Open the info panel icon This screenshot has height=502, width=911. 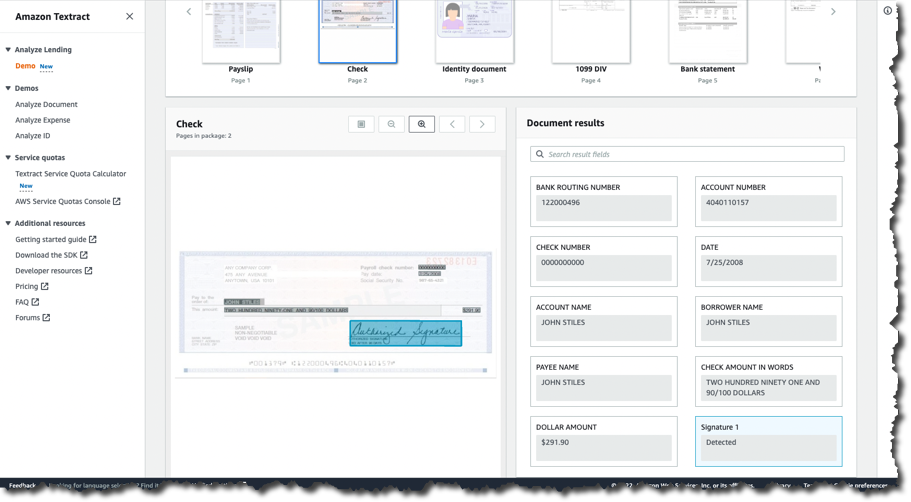click(887, 11)
